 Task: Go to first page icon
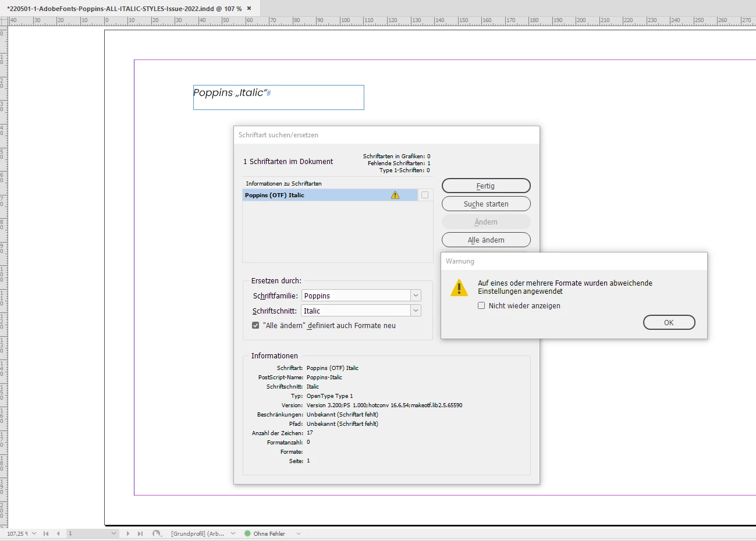[x=46, y=533]
